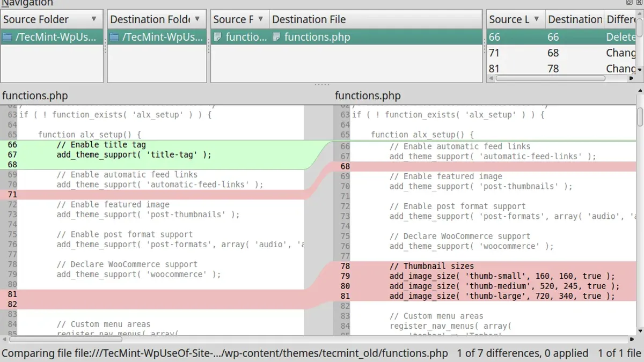Click '1 of 7 differences, 0 applied' status
The height and width of the screenshot is (362, 644).
tap(523, 353)
